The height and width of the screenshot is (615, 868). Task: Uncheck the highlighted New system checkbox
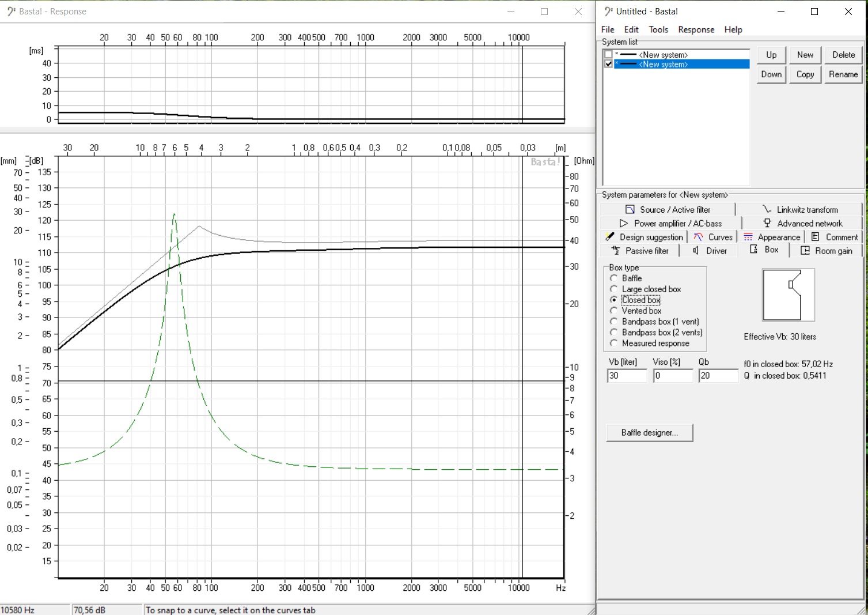click(x=608, y=64)
